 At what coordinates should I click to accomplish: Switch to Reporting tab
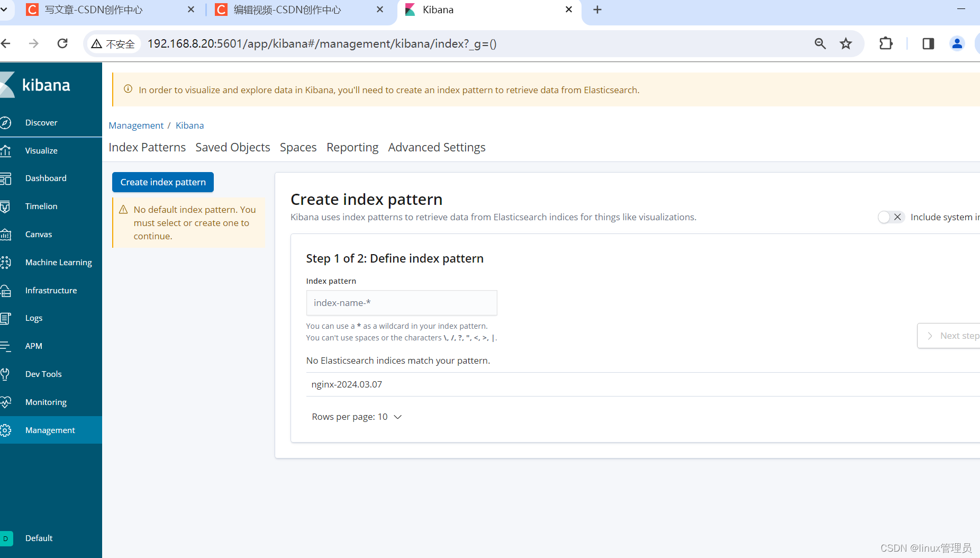tap(352, 147)
